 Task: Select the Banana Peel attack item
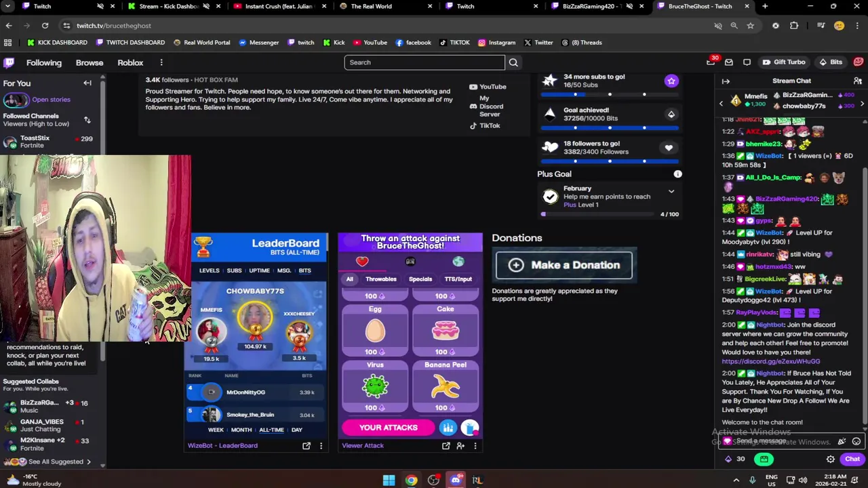[446, 386]
